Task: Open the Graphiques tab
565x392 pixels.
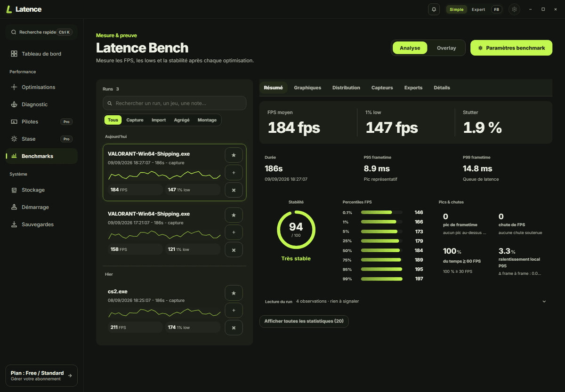Action: point(307,88)
